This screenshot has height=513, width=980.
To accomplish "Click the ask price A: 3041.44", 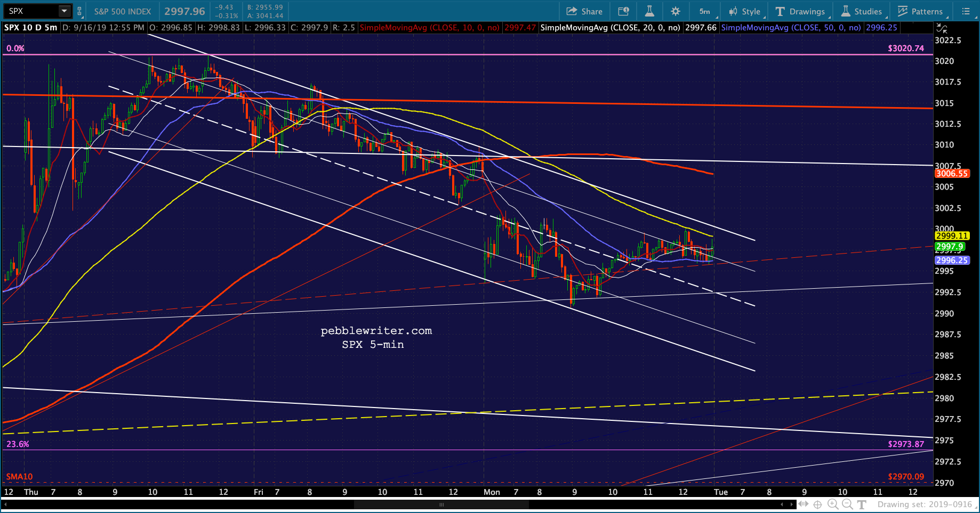I will point(265,16).
